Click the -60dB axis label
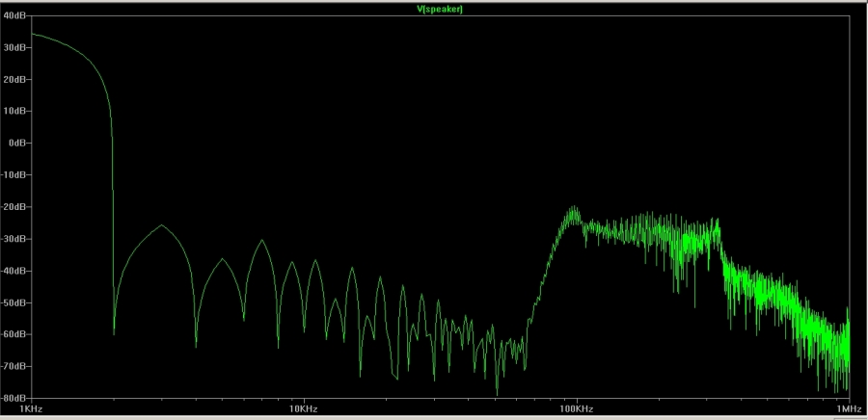868x420 pixels. tap(13, 334)
